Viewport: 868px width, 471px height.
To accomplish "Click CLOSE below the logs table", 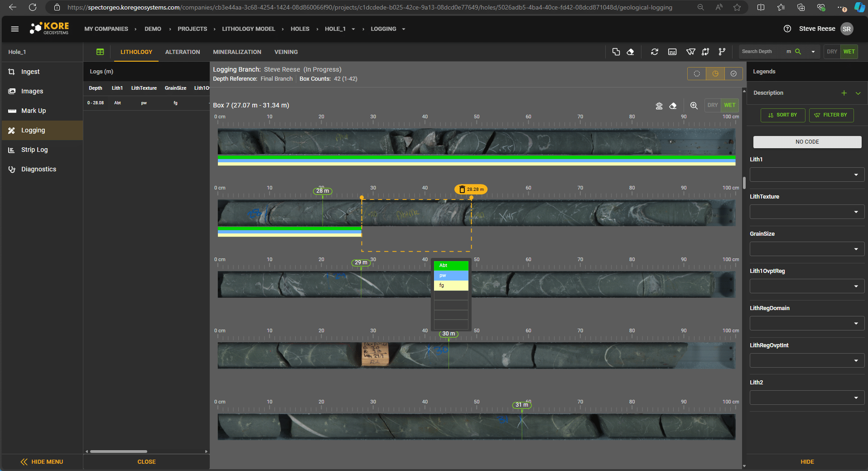I will click(146, 462).
